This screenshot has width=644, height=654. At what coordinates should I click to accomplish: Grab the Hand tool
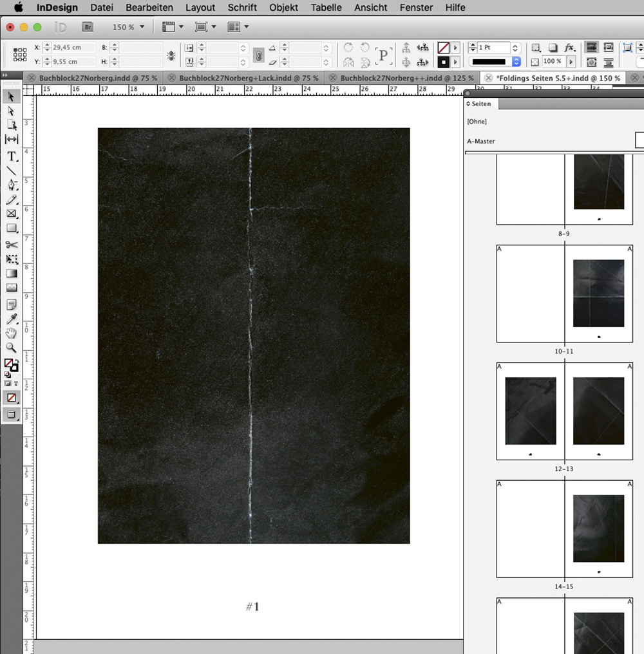coord(10,333)
